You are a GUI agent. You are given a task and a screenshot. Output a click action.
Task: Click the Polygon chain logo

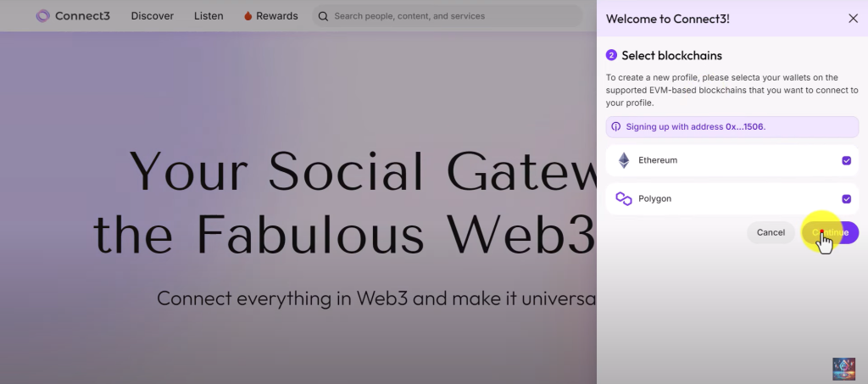(x=624, y=198)
